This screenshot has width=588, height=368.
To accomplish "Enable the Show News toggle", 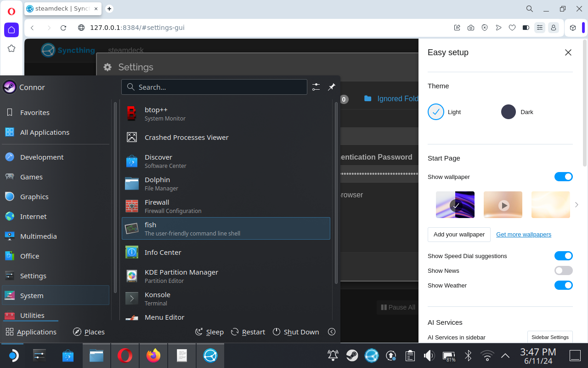I will [563, 270].
